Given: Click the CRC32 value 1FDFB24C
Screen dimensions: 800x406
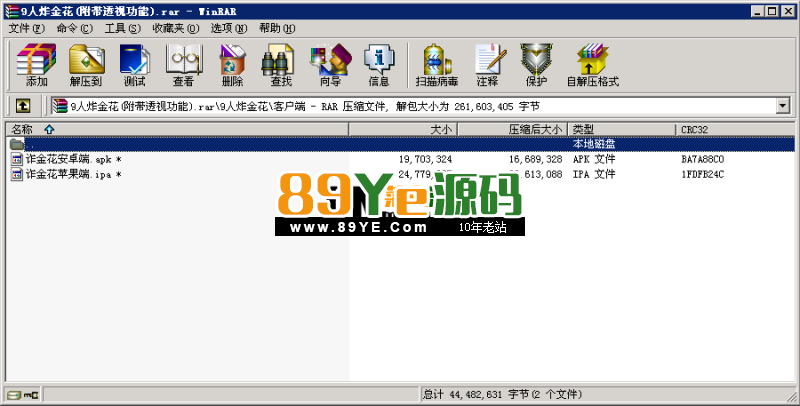Looking at the screenshot, I should (x=703, y=174).
